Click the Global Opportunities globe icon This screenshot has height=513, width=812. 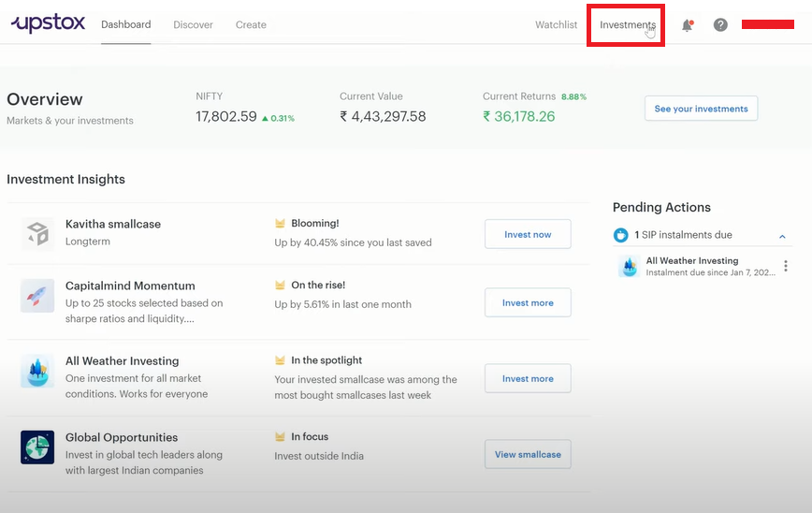(x=37, y=447)
